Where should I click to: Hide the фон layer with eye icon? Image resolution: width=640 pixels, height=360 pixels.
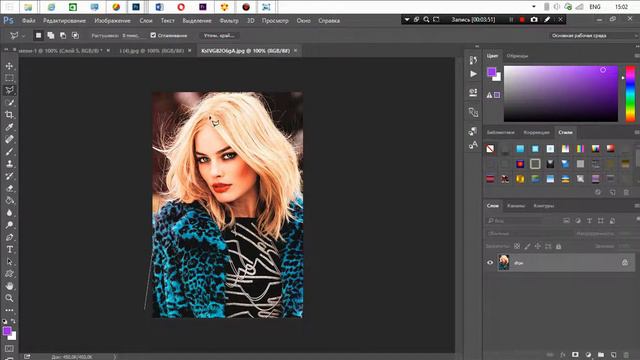[490, 262]
